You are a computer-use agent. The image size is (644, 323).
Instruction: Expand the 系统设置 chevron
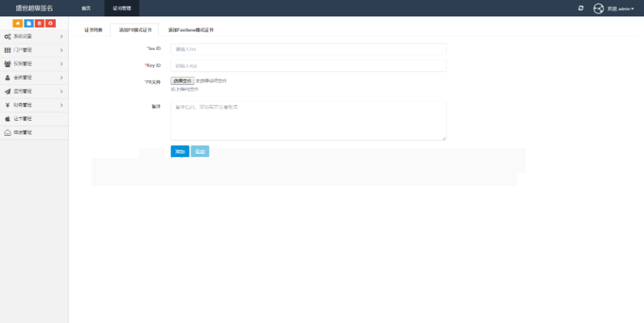(62, 36)
